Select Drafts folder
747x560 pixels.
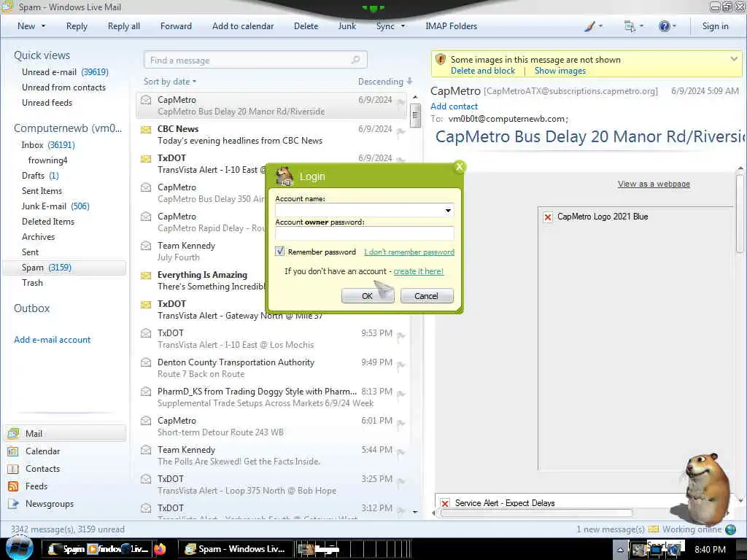pos(40,176)
